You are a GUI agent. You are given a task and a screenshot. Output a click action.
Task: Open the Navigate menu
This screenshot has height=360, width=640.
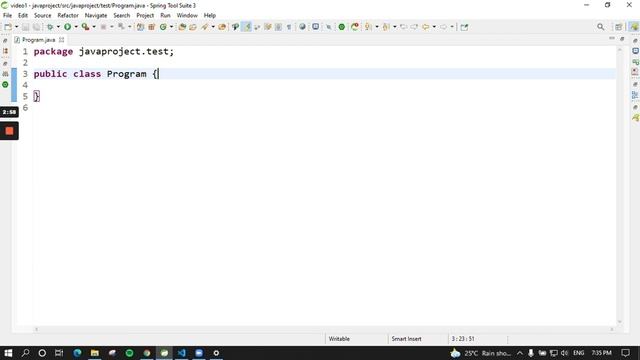(x=96, y=16)
